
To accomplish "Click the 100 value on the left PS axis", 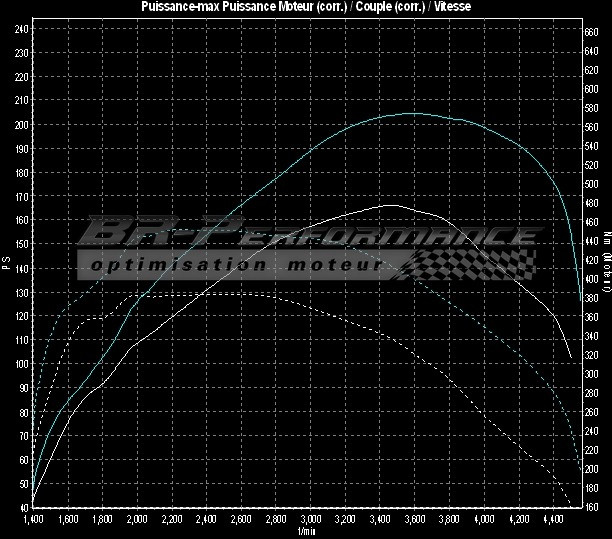I will point(21,364).
